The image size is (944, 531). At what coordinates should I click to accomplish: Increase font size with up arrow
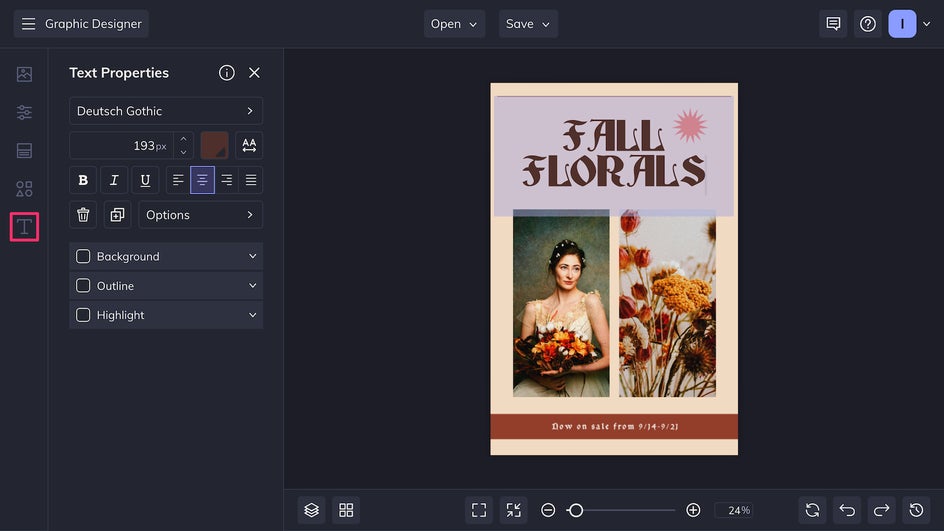point(184,139)
